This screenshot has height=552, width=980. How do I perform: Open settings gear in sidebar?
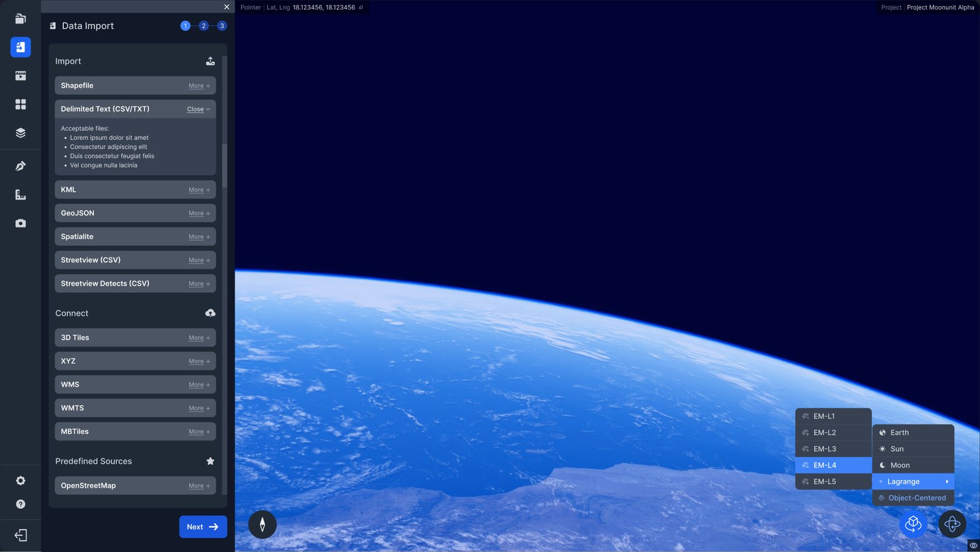[x=20, y=481]
